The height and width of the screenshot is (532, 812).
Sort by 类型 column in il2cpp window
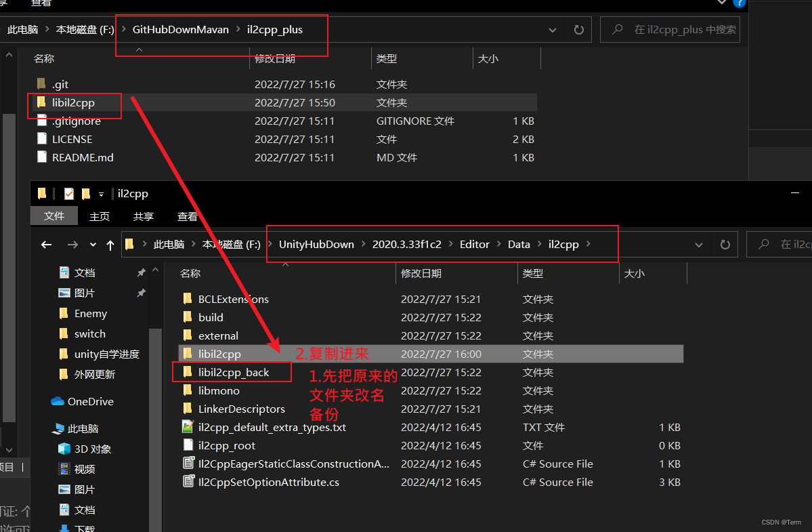[533, 274]
